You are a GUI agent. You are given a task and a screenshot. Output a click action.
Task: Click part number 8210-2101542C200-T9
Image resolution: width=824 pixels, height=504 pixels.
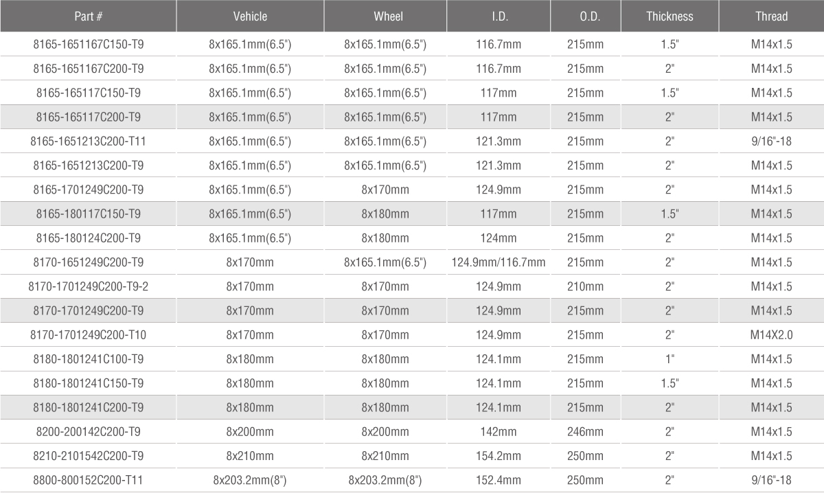(x=89, y=456)
